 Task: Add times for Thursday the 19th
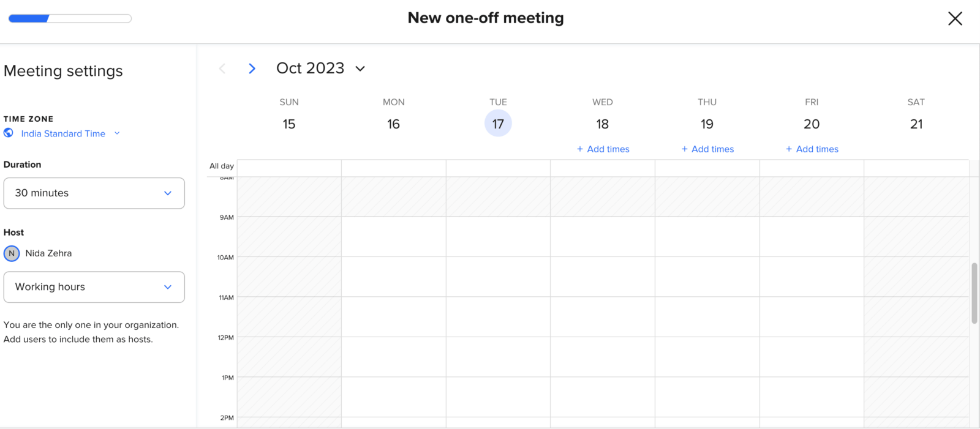707,149
